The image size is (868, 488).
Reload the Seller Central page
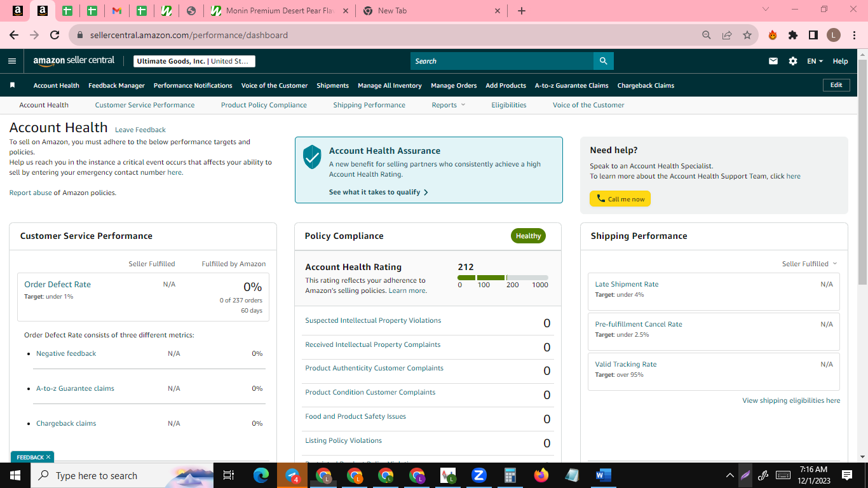55,35
